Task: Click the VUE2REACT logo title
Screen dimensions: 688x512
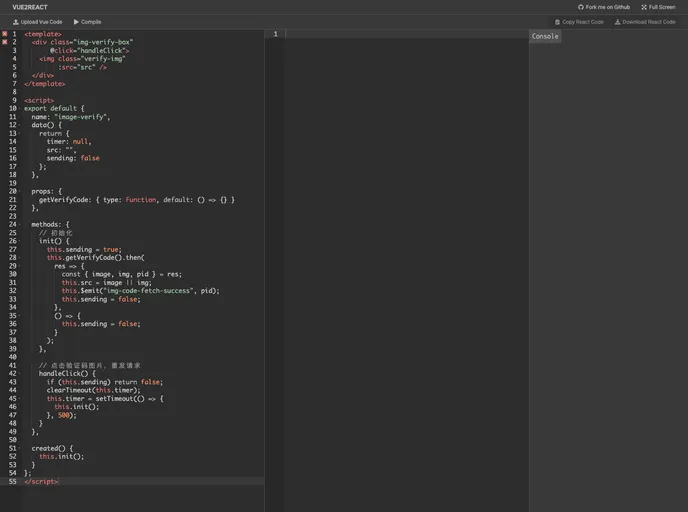Action: click(x=30, y=7)
